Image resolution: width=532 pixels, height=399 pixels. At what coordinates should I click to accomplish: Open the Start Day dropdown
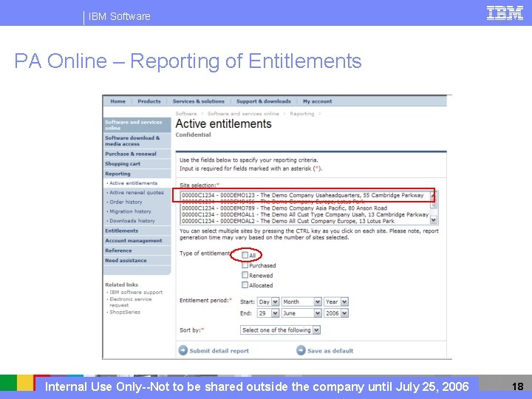[268, 301]
